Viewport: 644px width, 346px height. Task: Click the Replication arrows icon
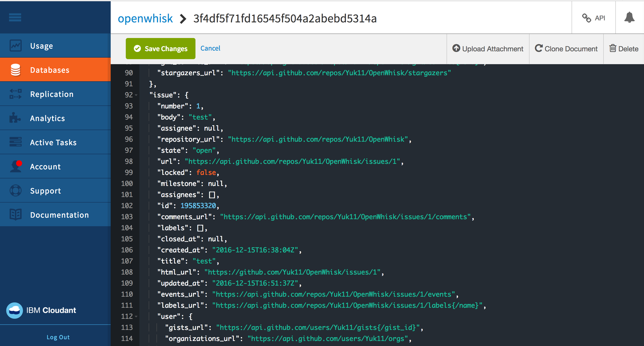click(16, 94)
